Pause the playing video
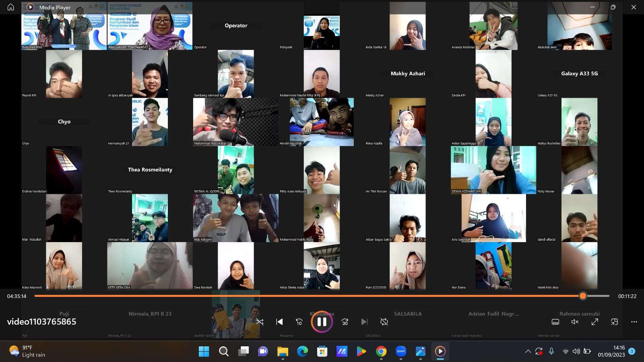This screenshot has height=362, width=644. click(x=321, y=322)
